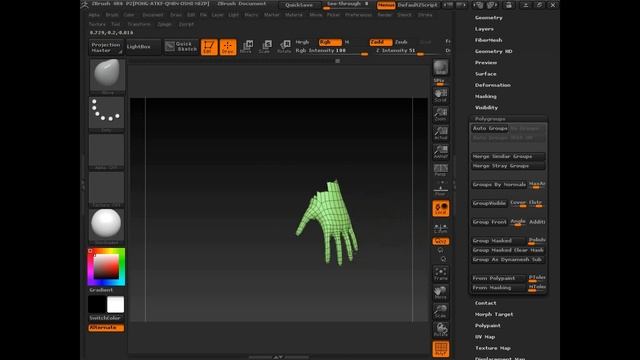The image size is (640, 360).
Task: Collapse the Polygroups subpalette header
Action: tap(490, 119)
